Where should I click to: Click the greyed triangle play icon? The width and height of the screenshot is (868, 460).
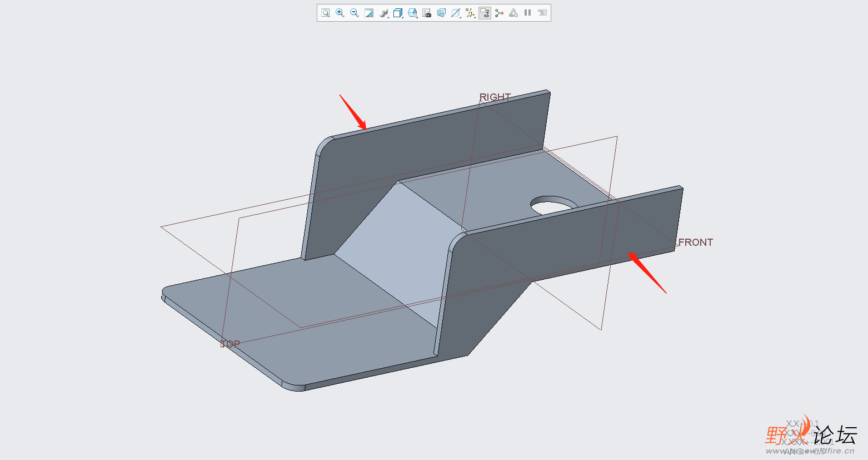click(x=513, y=13)
